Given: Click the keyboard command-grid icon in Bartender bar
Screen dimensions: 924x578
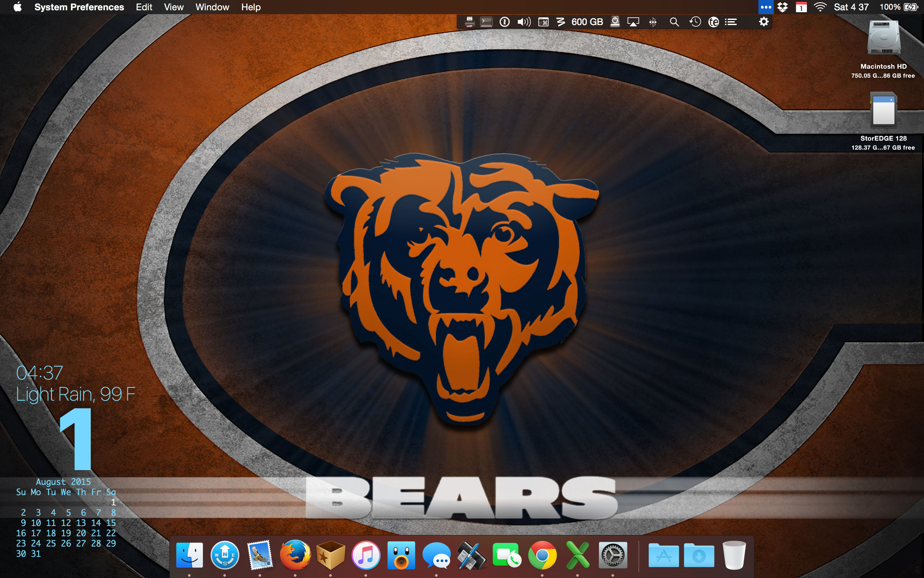Looking at the screenshot, I should pyautogui.click(x=543, y=22).
